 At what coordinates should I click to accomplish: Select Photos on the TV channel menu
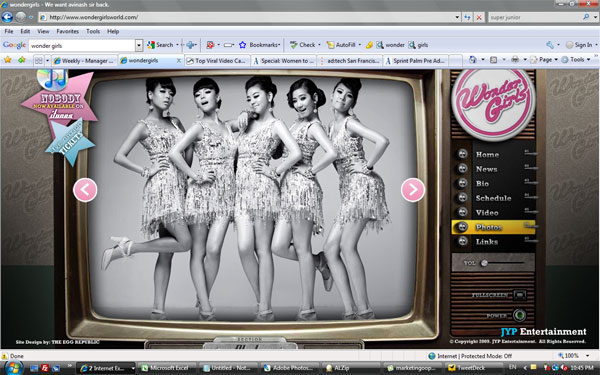coord(493,227)
